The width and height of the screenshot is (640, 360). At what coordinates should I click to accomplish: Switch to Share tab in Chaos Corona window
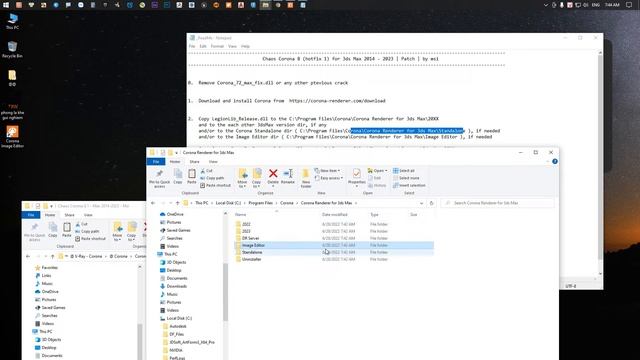69,215
